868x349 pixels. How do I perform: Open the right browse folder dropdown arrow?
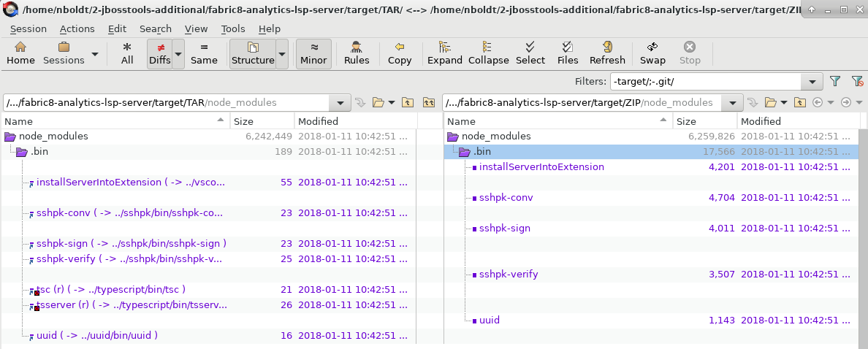tap(783, 103)
